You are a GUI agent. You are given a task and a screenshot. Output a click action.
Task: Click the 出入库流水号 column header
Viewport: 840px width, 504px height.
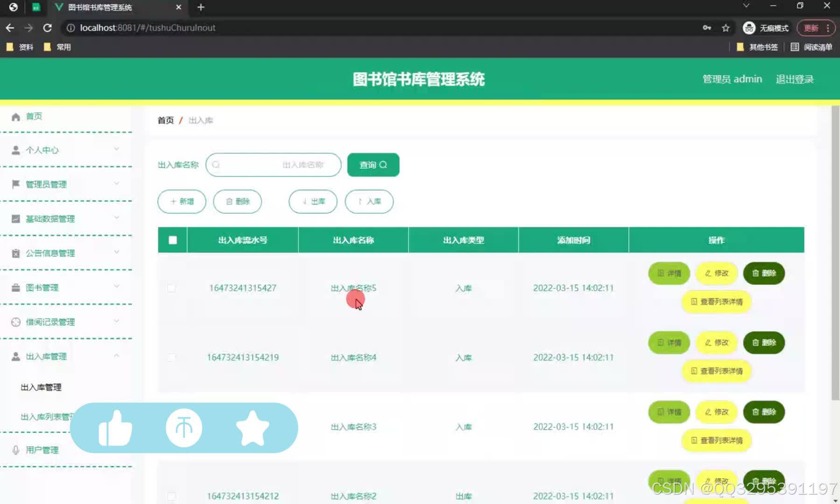tap(243, 240)
